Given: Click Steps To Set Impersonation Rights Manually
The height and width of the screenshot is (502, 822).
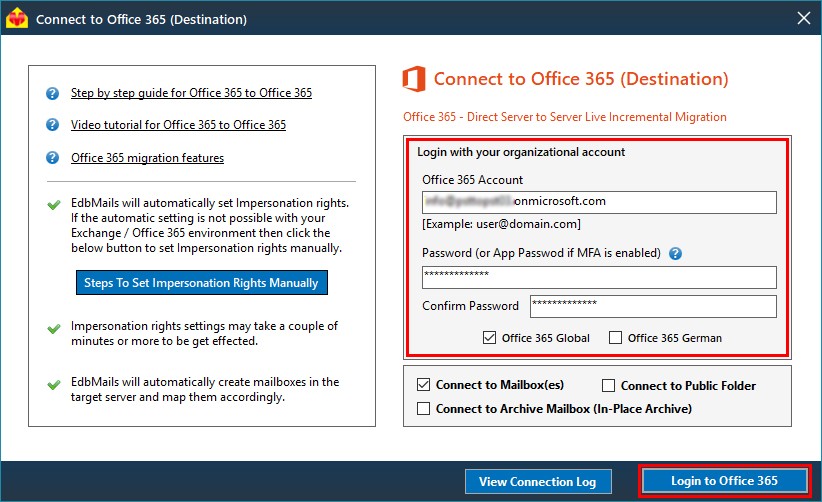Looking at the screenshot, I should (202, 282).
